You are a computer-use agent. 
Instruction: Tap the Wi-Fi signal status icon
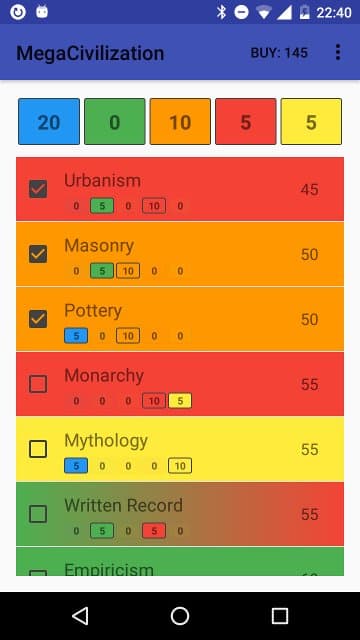pos(264,13)
